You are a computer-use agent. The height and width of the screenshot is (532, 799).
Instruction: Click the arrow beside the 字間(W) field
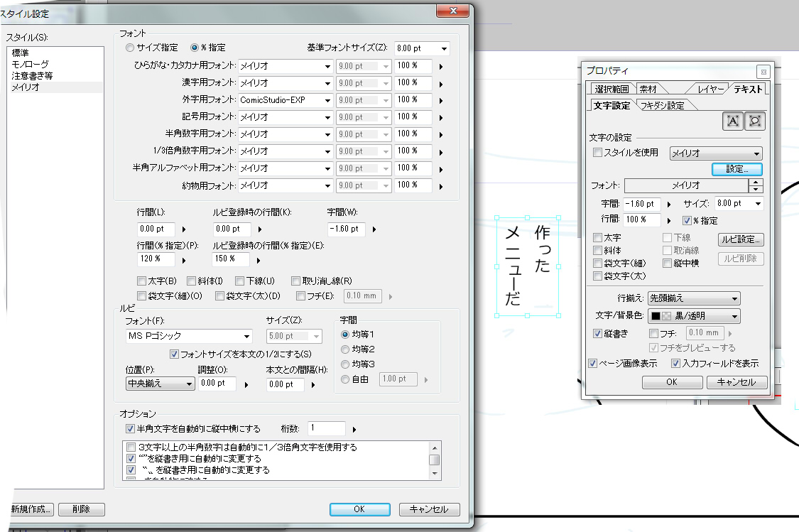tap(374, 229)
